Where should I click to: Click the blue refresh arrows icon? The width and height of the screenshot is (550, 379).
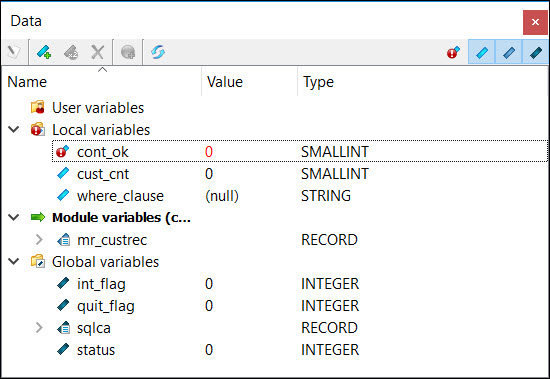tap(158, 53)
